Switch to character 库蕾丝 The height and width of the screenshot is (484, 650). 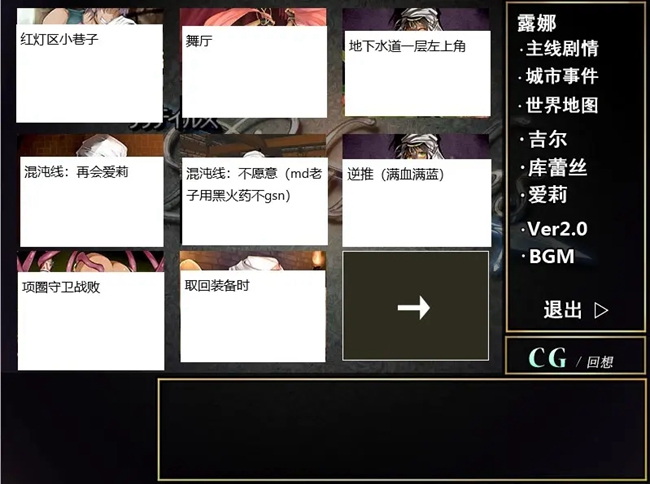557,167
